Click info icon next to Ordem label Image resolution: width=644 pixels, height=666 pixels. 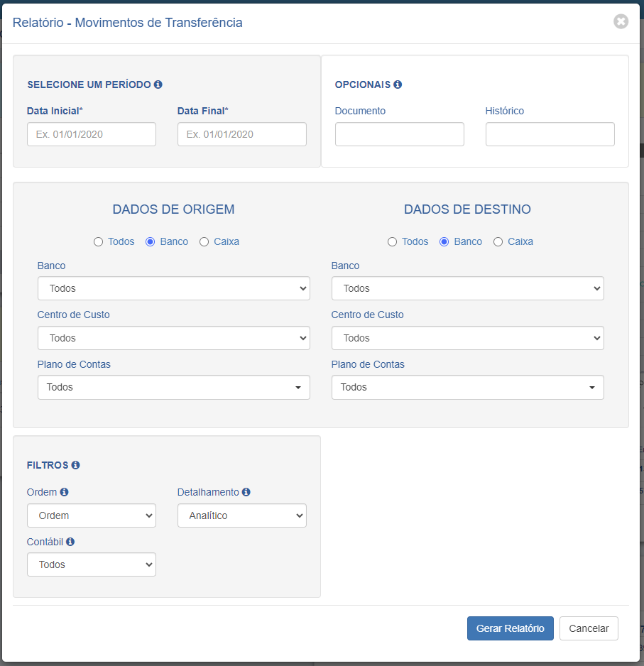point(64,492)
